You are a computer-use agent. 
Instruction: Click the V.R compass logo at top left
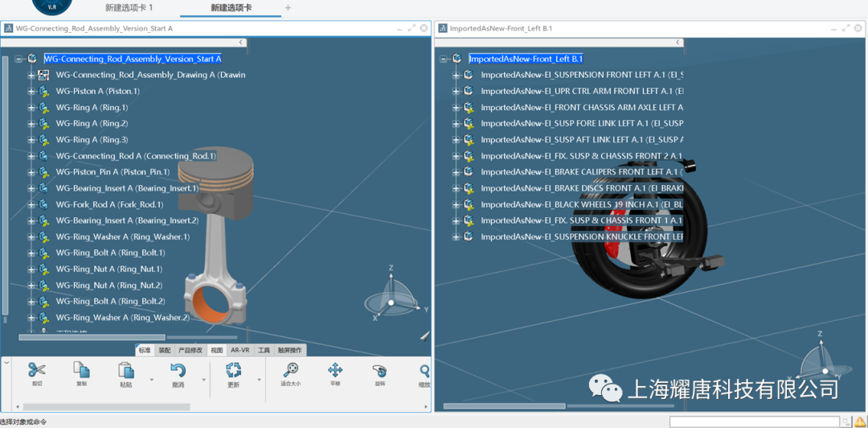point(54,6)
